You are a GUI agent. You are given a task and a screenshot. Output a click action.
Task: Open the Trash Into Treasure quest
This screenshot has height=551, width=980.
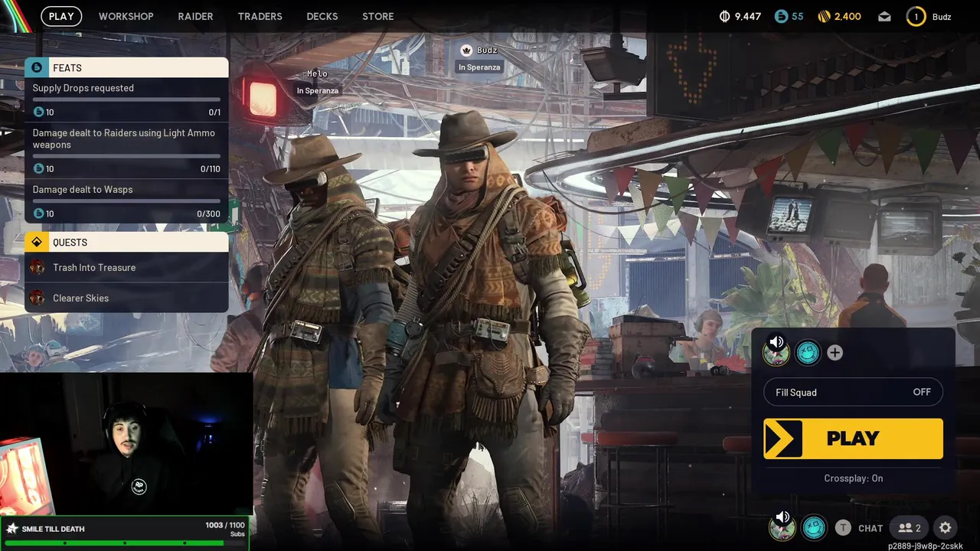[126, 267]
